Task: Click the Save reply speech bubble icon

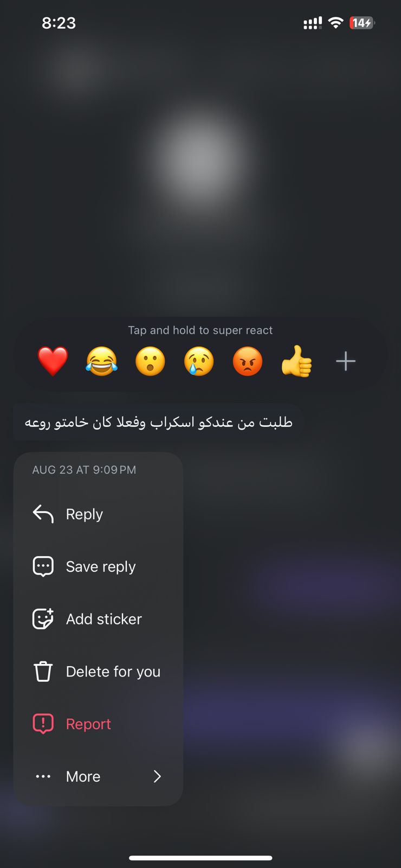Action: pyautogui.click(x=43, y=566)
